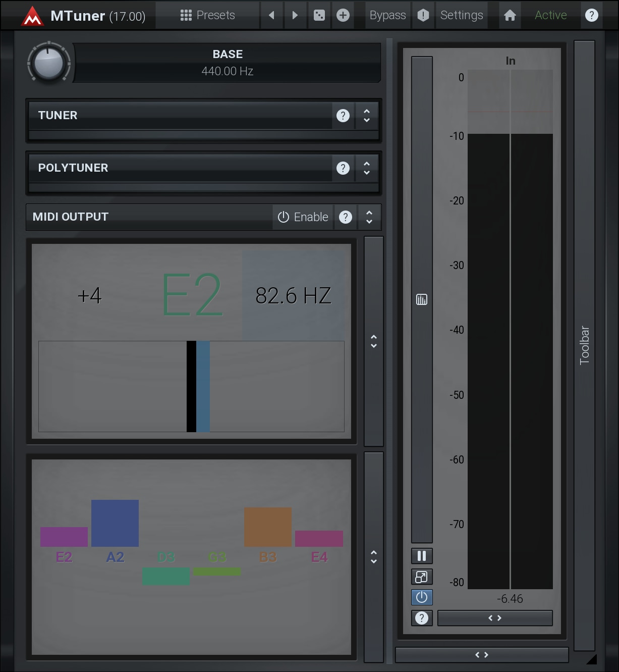Toggle the Bypass button
Viewport: 619px width, 672px height.
387,15
